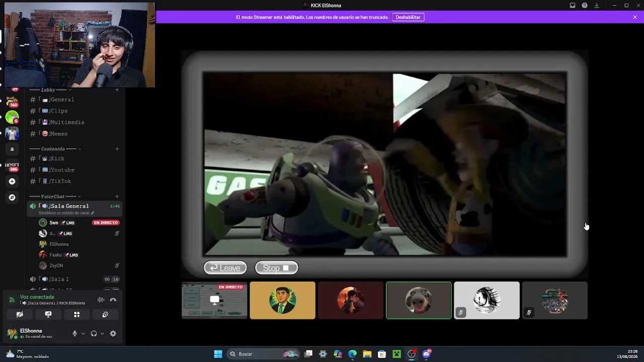Open Minecraft from the taskbar

(397, 354)
